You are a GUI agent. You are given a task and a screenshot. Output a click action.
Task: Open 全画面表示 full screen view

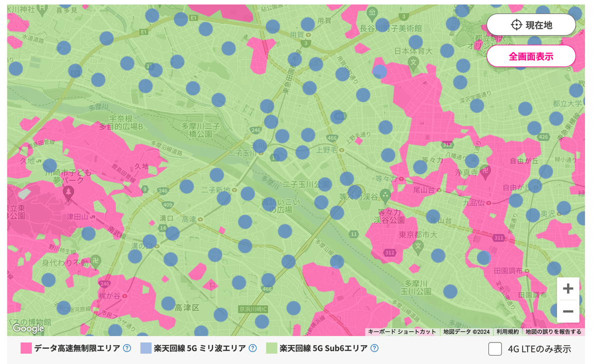point(531,56)
